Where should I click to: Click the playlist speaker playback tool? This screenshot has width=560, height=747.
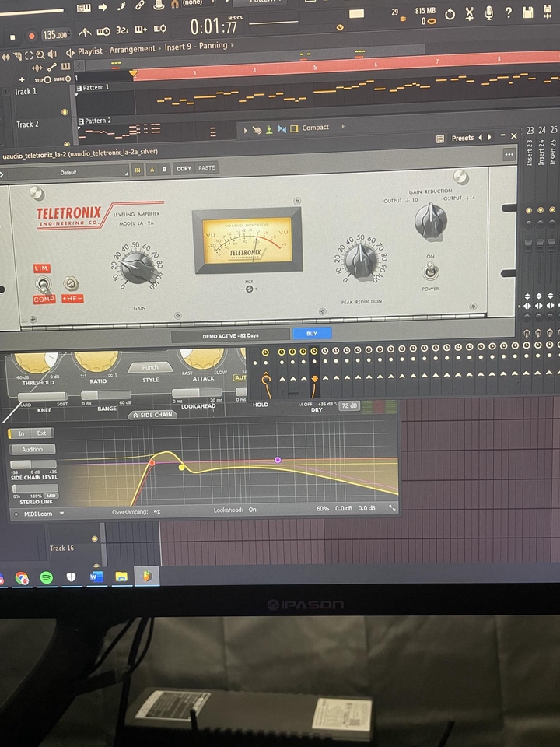click(x=52, y=54)
